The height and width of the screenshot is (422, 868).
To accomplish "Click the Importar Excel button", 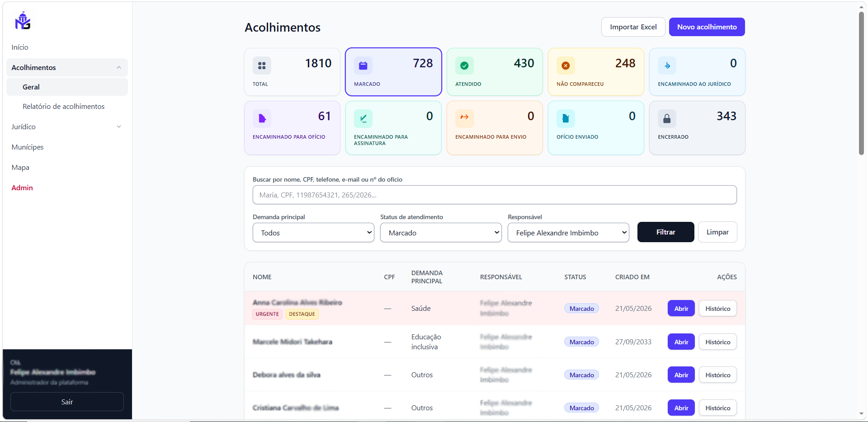I will [633, 27].
